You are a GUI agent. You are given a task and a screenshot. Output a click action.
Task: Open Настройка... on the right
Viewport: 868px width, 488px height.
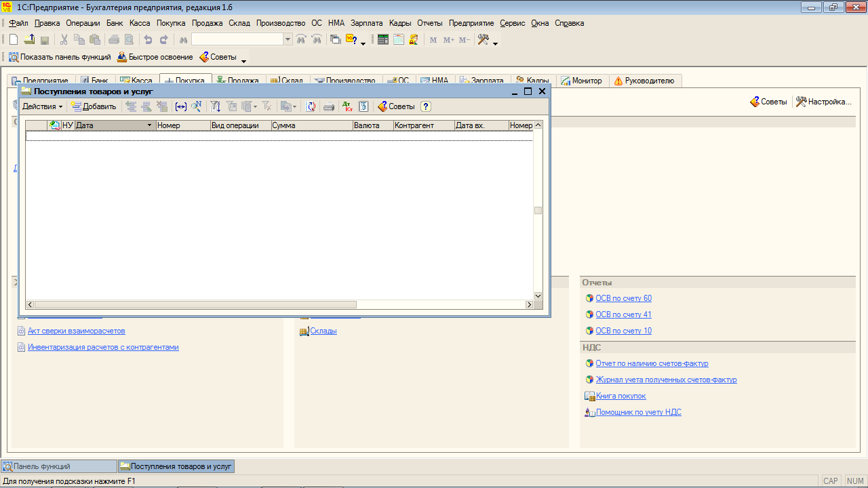pyautogui.click(x=823, y=102)
